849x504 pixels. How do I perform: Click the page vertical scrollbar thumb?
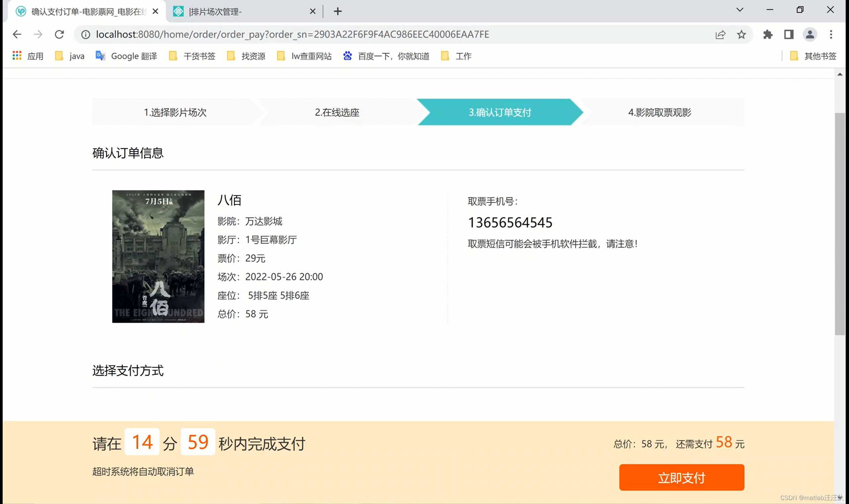click(839, 224)
